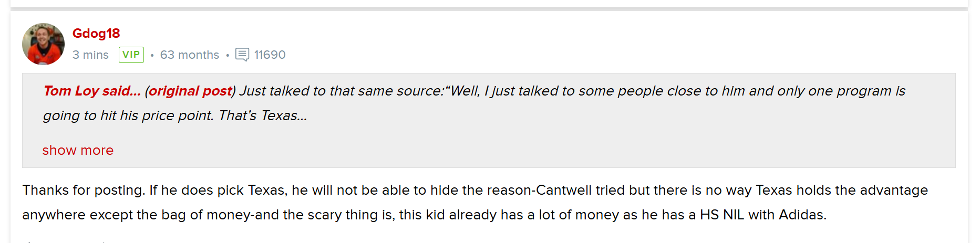Click the quote line 'going to hit his price point'
The height and width of the screenshot is (243, 980).
coord(129,115)
